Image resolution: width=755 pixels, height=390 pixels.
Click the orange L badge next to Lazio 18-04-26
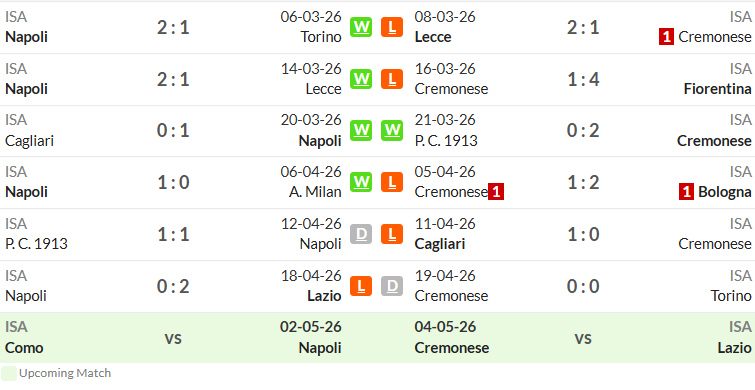(361, 286)
